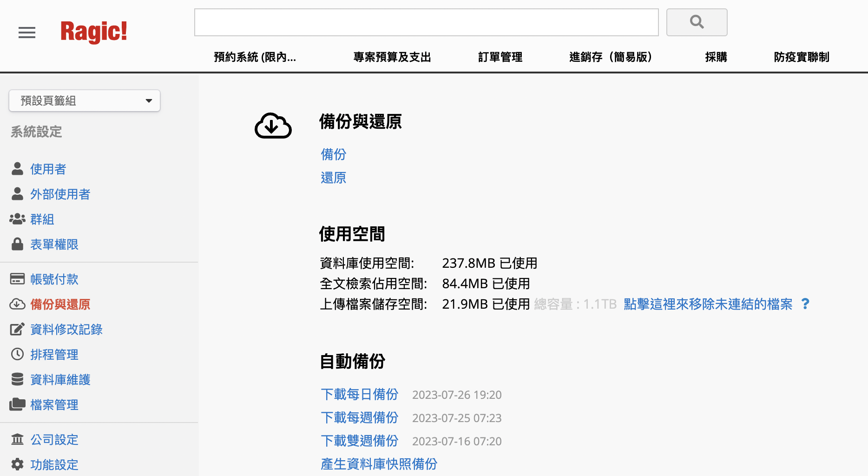Open the hamburger menu icon
The height and width of the screenshot is (476, 868).
[x=27, y=33]
